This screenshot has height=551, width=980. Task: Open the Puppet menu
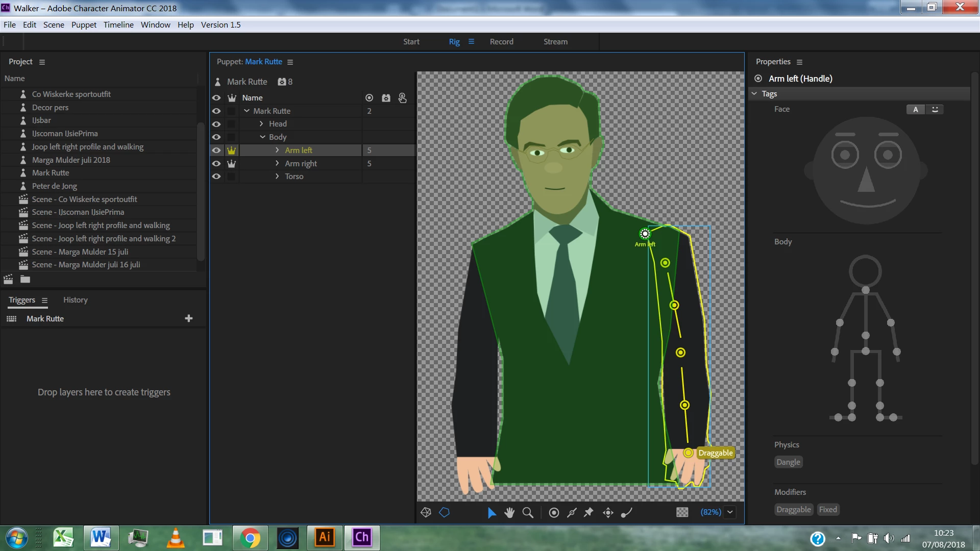pyautogui.click(x=84, y=24)
